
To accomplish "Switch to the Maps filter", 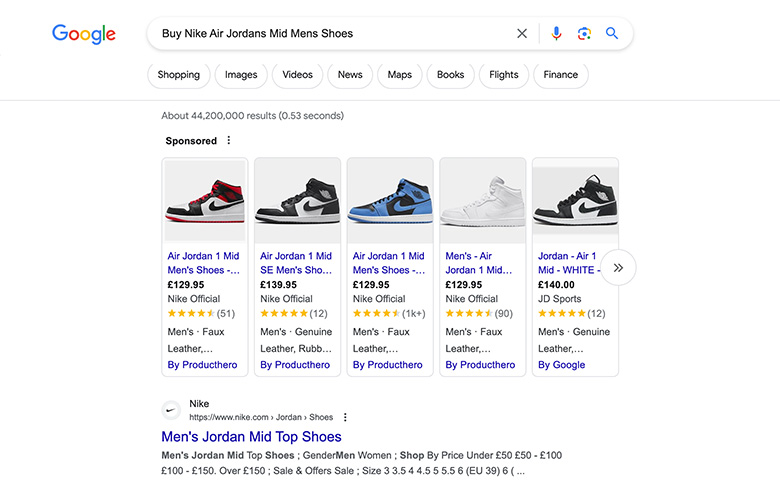I will click(x=399, y=75).
